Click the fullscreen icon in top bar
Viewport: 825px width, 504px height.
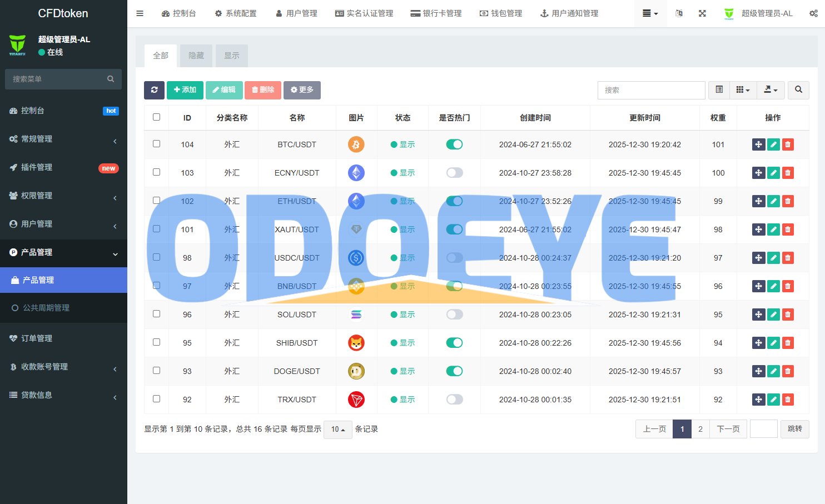point(702,13)
